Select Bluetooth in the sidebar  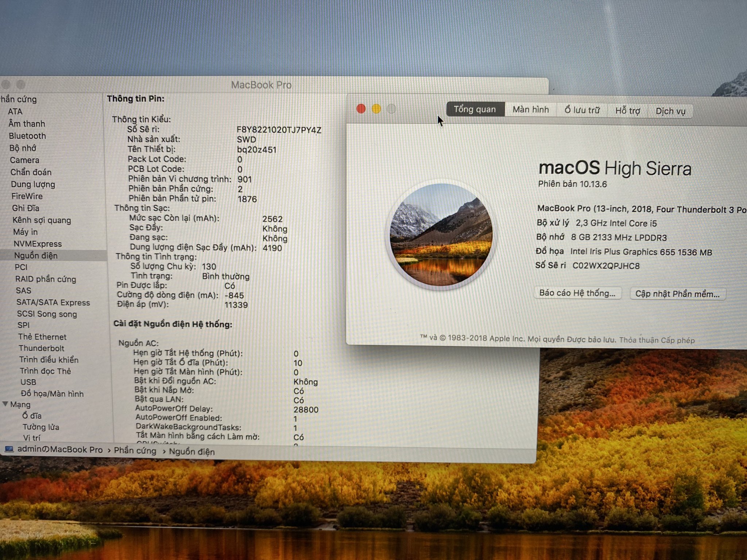(x=27, y=136)
